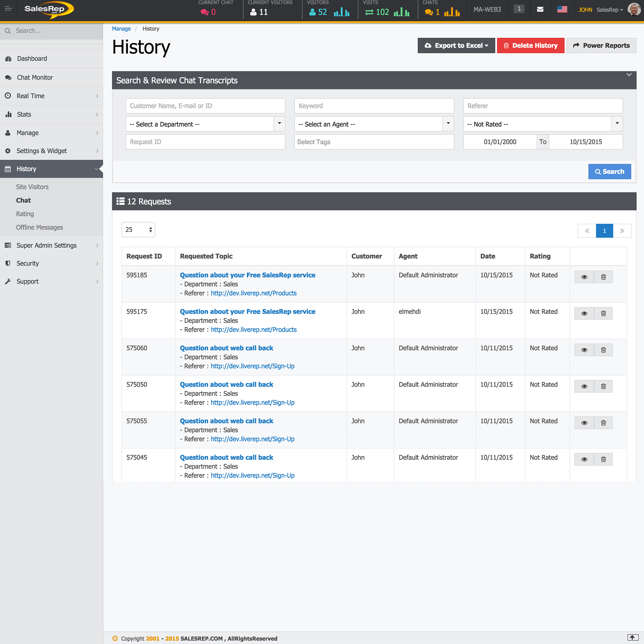View transcript of request 575060 via eye icon
The width and height of the screenshot is (644, 644).
584,350
